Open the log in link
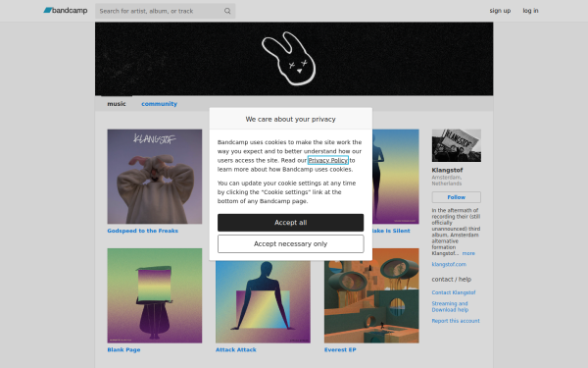 tap(530, 11)
